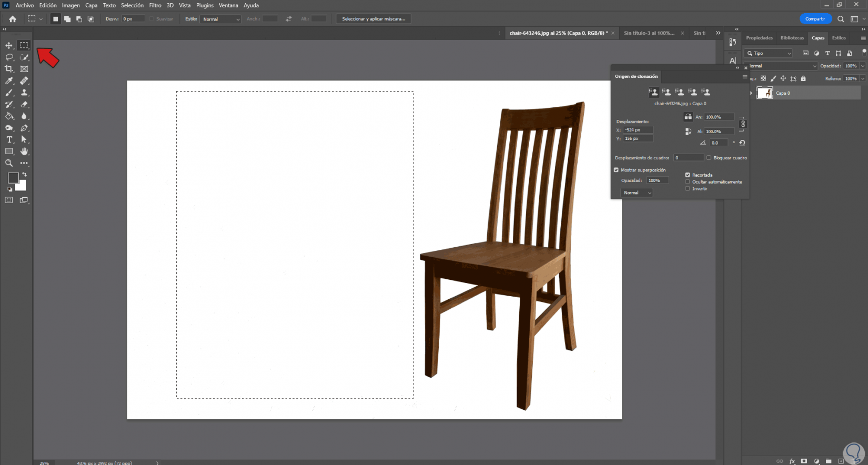Open the Tipo layer filter dropdown
868x465 pixels.
(769, 53)
